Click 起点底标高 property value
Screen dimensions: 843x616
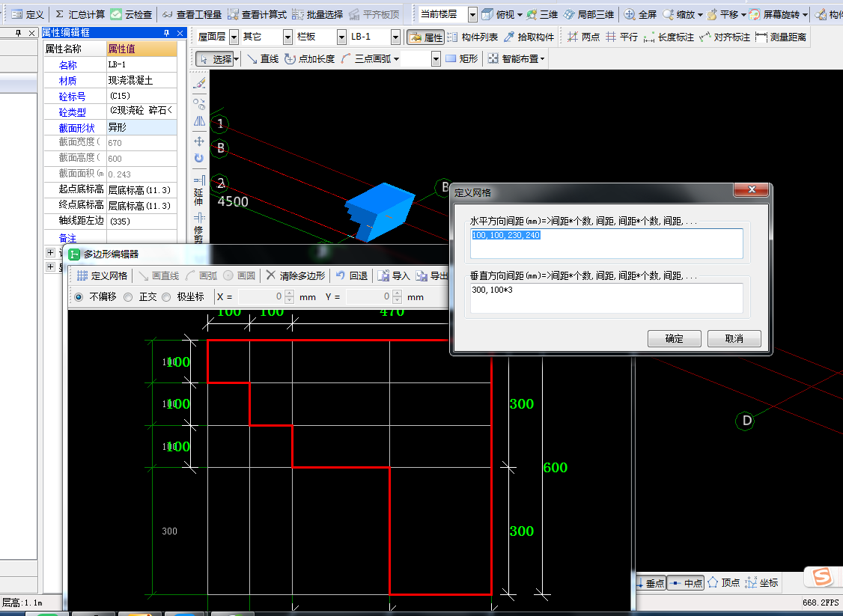pyautogui.click(x=141, y=190)
